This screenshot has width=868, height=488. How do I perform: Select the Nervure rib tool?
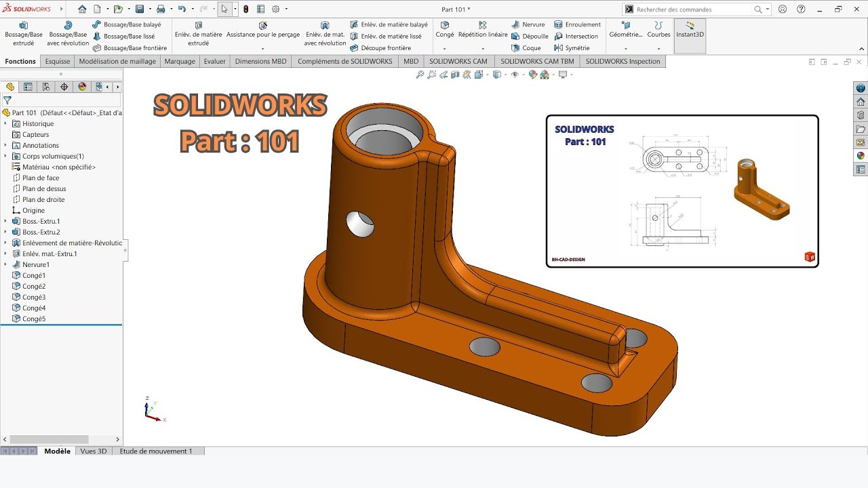528,24
